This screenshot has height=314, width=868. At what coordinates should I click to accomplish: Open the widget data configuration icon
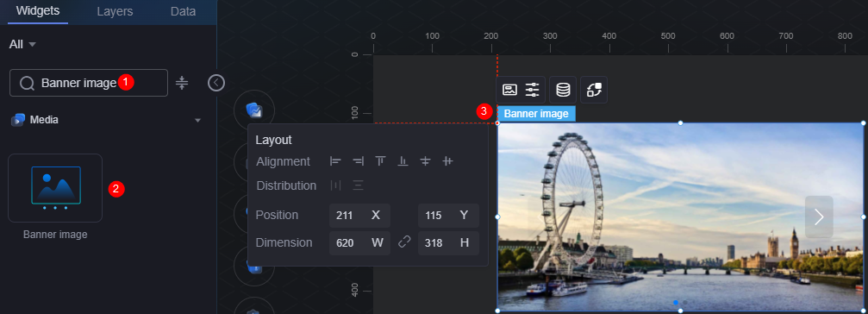click(x=563, y=90)
